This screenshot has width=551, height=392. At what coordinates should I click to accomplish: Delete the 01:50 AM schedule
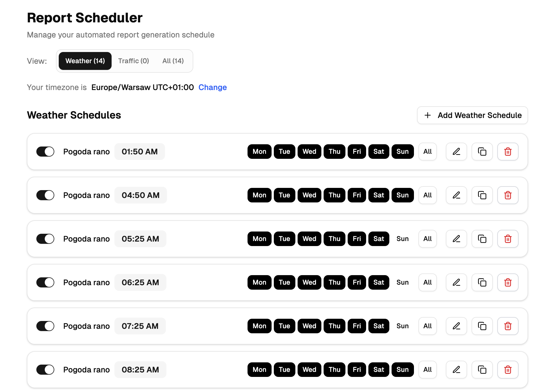tap(508, 152)
